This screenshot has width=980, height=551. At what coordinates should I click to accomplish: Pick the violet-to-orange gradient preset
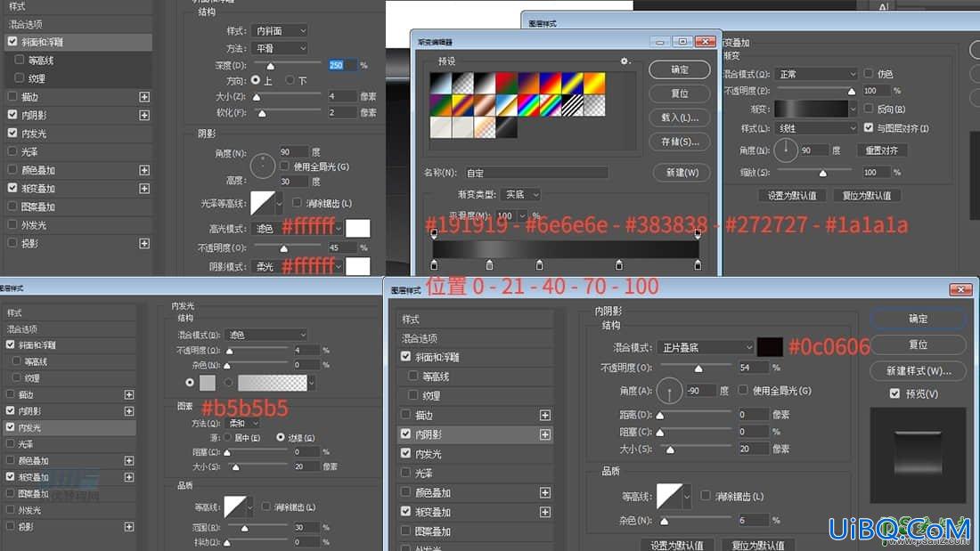click(x=528, y=83)
